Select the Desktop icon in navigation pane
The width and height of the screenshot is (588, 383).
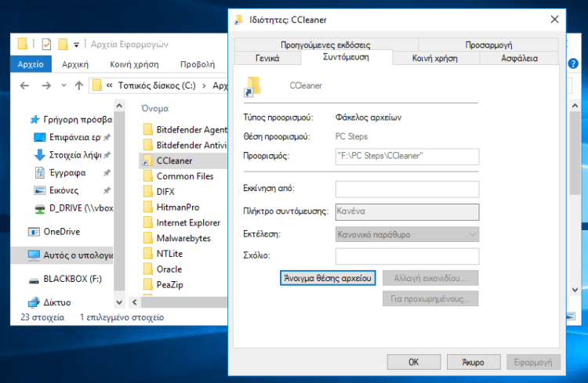[40, 137]
